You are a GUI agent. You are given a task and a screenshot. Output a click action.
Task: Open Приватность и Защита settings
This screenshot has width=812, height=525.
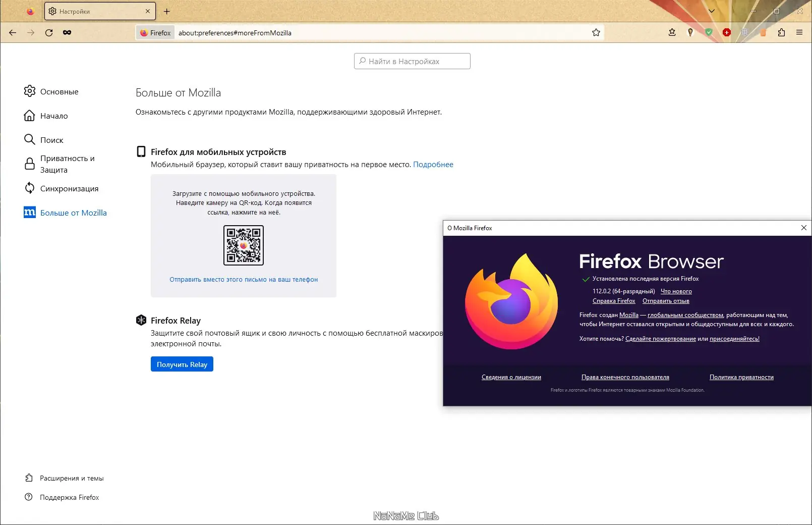point(60,164)
